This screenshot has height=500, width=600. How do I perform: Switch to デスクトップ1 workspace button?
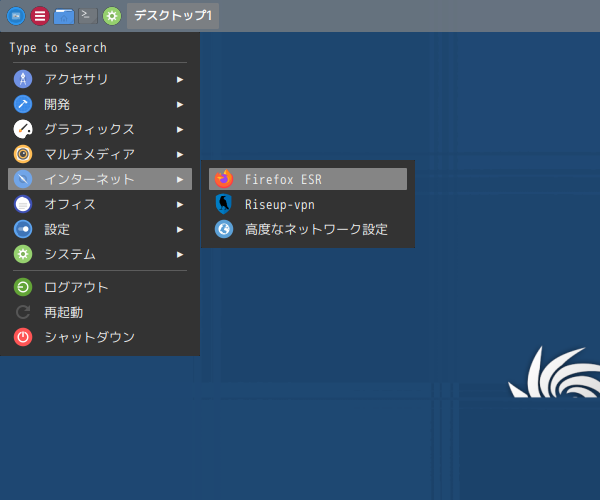tap(173, 16)
